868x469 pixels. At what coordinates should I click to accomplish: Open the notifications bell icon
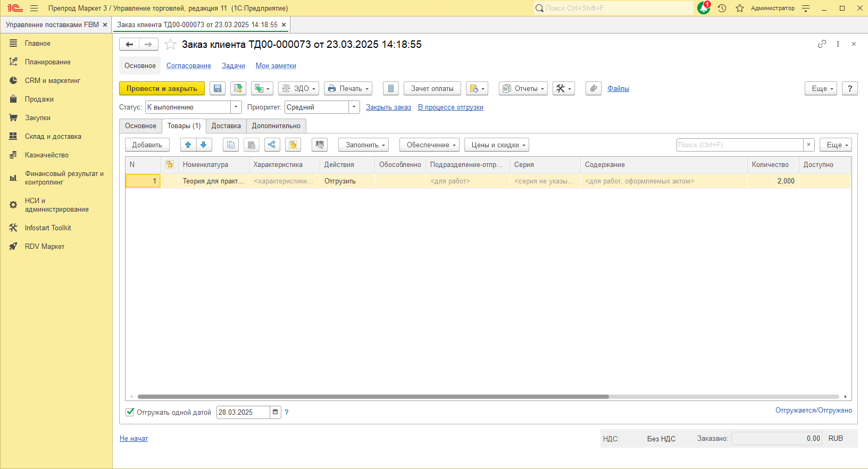point(704,8)
